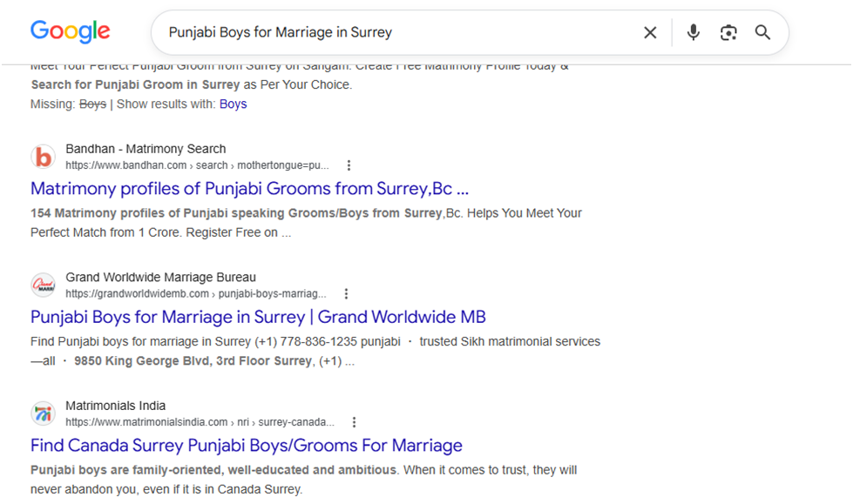The height and width of the screenshot is (504, 853).
Task: Click the Matrimonials India favicon
Action: 43,413
